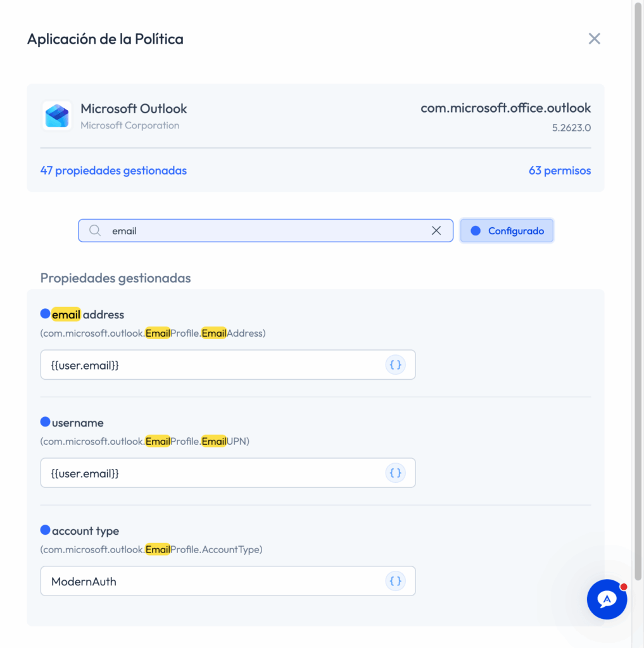
Task: Toggle blue dot beside account type
Action: [45, 530]
